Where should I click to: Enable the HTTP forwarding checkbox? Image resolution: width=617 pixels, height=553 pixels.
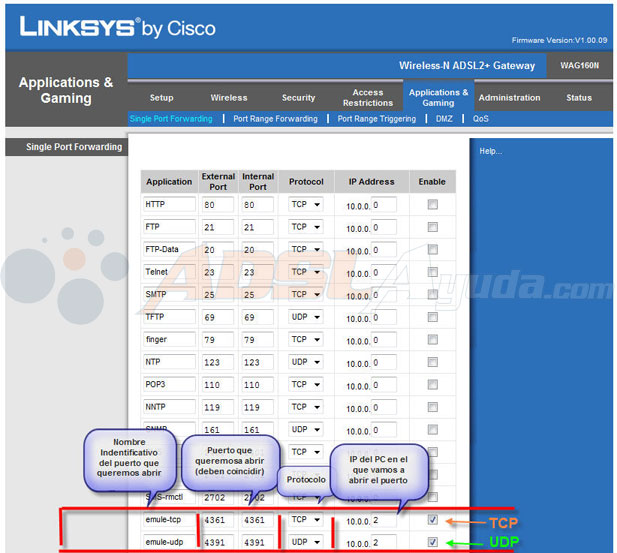(432, 204)
